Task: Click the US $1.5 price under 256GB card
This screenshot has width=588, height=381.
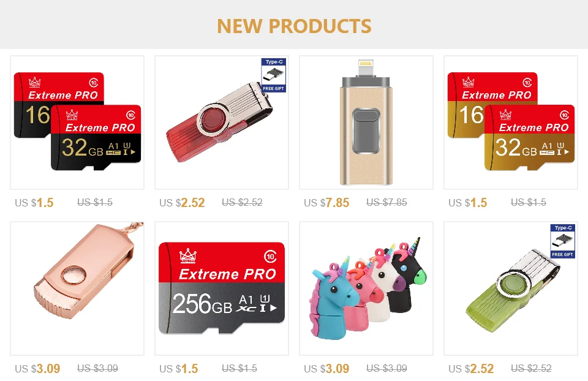Action: pyautogui.click(x=178, y=369)
